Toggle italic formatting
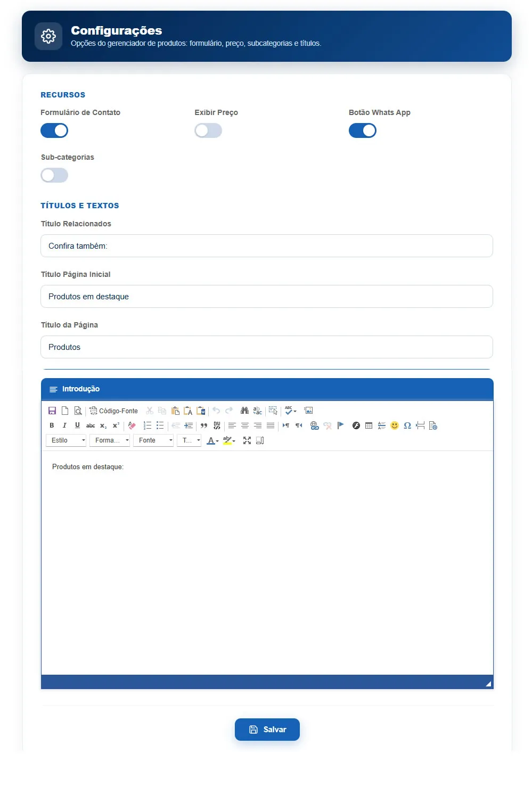This screenshot has height=786, width=532. [64, 425]
